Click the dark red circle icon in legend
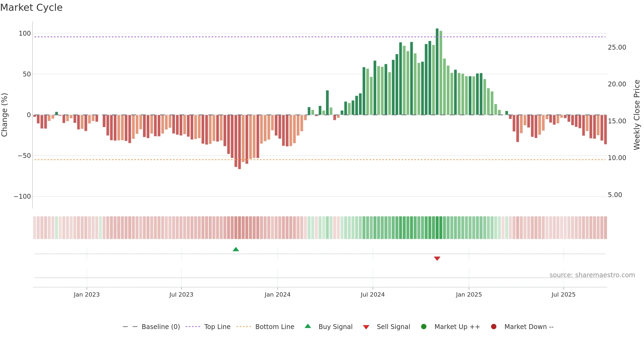644x362 pixels. point(494,327)
